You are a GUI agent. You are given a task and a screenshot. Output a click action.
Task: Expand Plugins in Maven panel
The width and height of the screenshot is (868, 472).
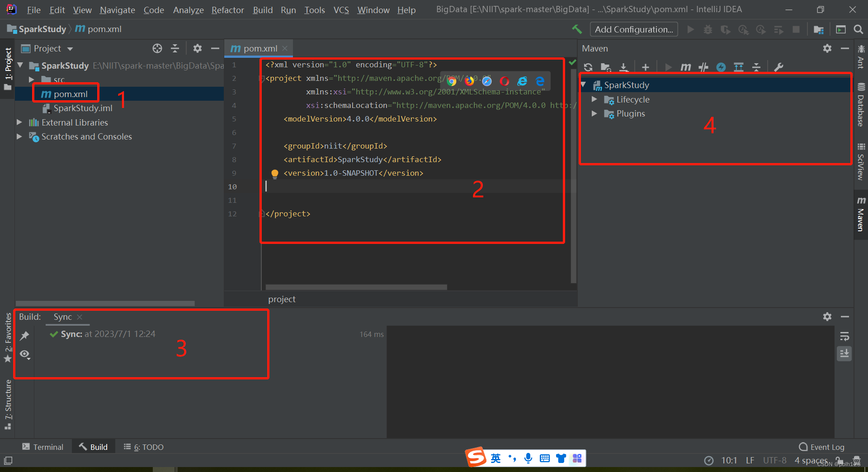594,113
